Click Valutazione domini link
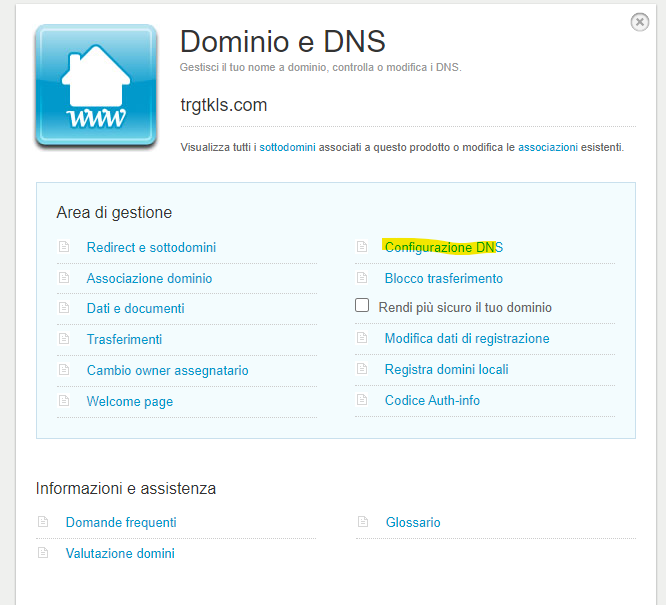 (120, 553)
